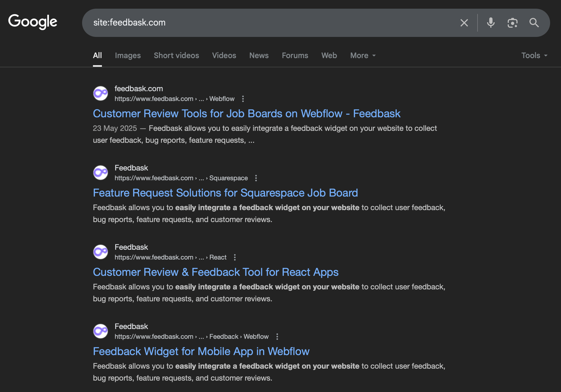Click the feedbask.com › Squarespace URL breadcrumb
This screenshot has width=561, height=392.
click(181, 178)
